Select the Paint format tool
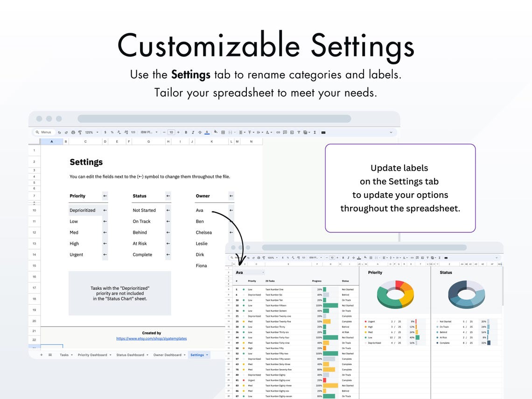 point(80,132)
